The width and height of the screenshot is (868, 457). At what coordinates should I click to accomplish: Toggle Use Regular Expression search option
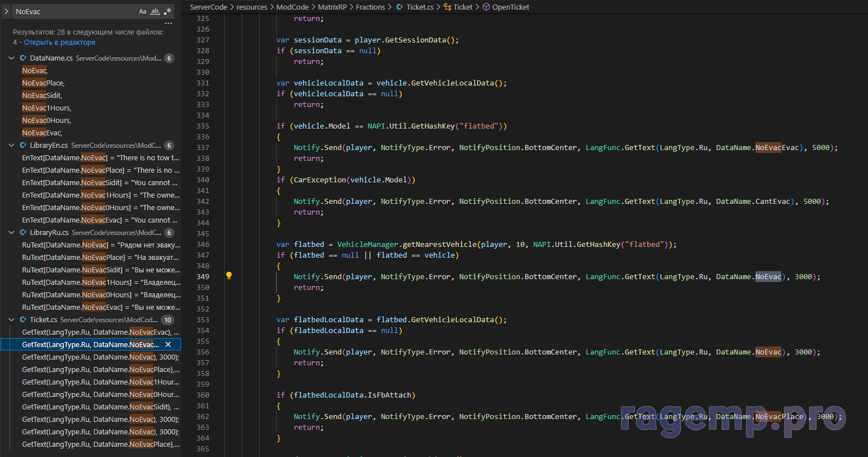(167, 11)
